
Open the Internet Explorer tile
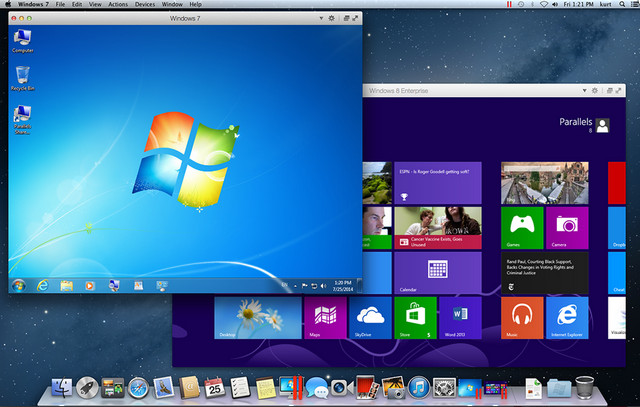click(x=567, y=318)
